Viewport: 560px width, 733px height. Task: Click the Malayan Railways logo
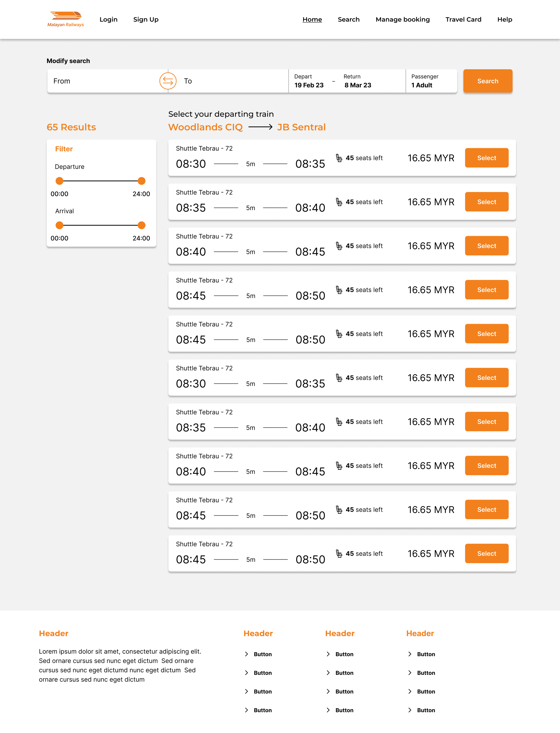(66, 19)
